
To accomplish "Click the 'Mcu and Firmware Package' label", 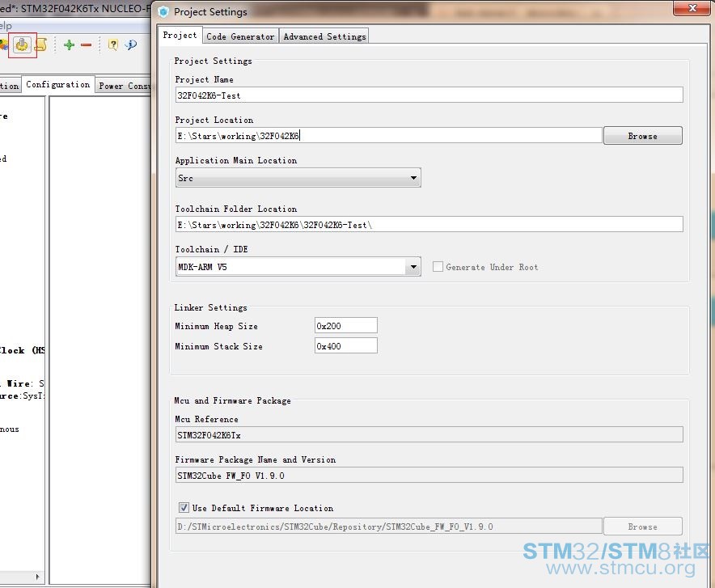I will coord(232,400).
